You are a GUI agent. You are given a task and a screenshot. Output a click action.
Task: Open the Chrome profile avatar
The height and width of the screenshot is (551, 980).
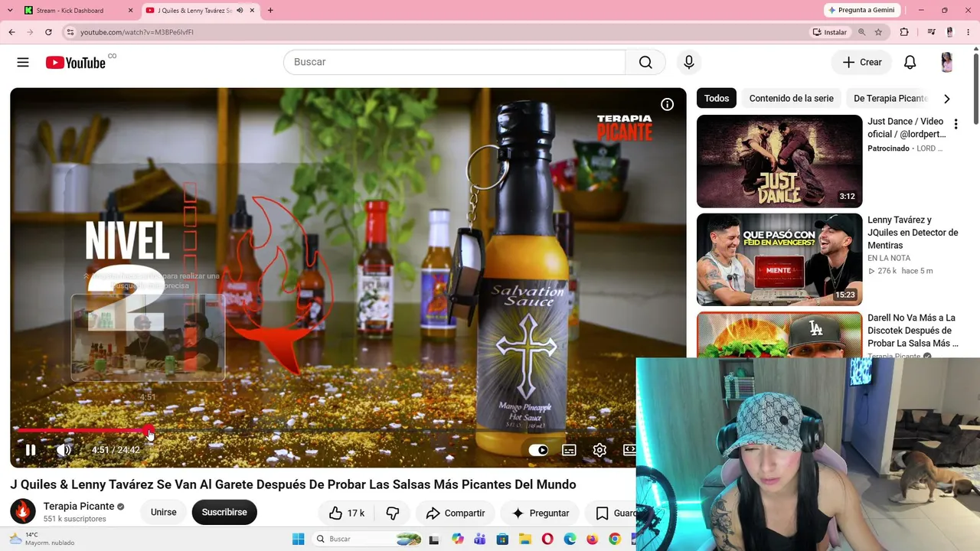click(949, 32)
